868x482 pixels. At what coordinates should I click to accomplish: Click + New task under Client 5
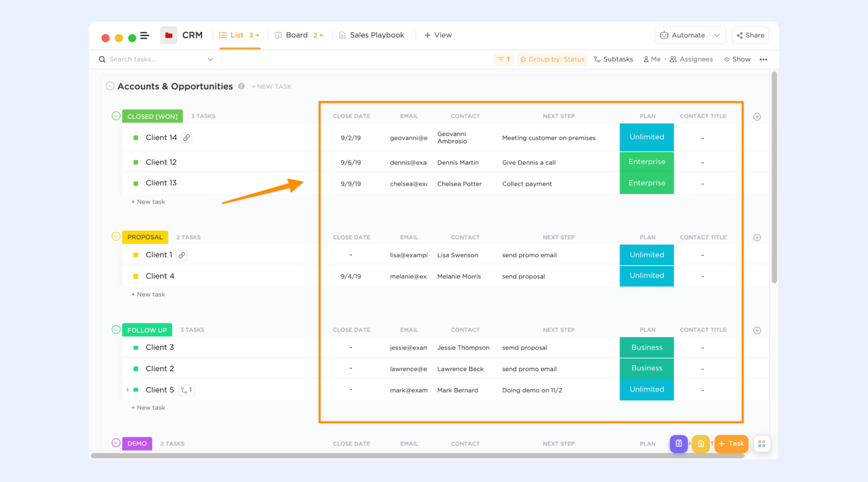click(148, 408)
